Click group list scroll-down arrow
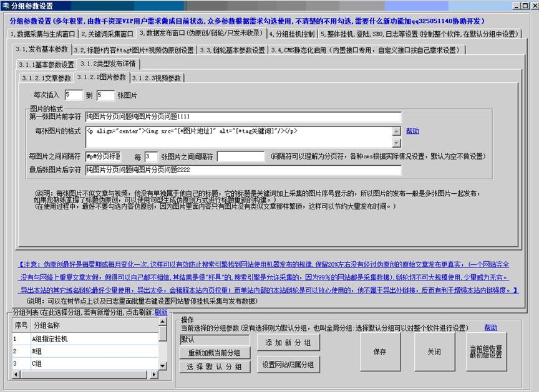 tap(163, 366)
